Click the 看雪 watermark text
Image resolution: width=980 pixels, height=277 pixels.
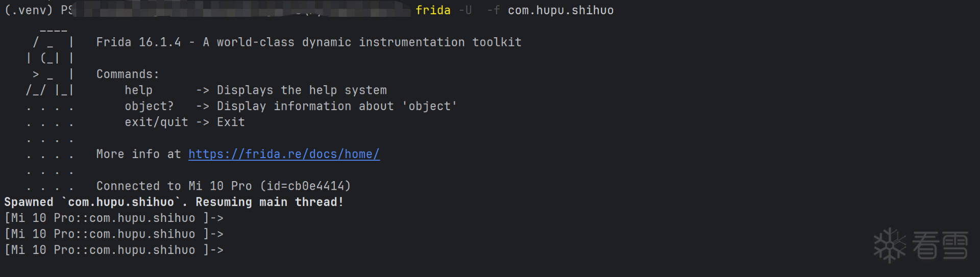coord(940,245)
